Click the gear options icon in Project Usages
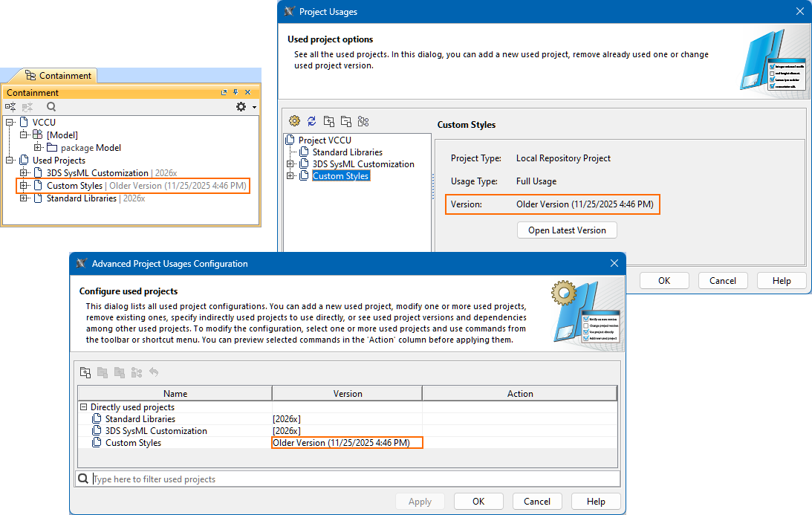This screenshot has height=515, width=812. click(x=294, y=121)
